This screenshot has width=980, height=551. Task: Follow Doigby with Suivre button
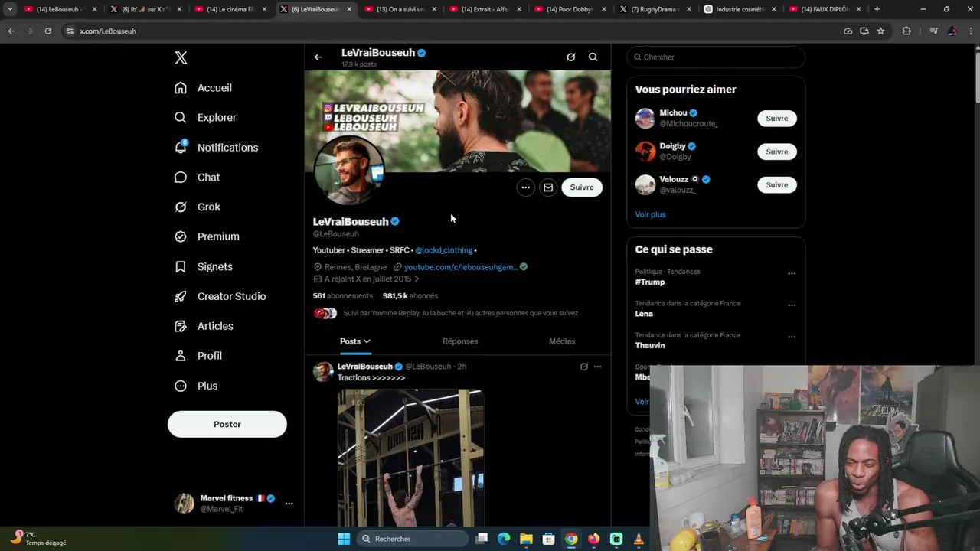click(x=777, y=152)
